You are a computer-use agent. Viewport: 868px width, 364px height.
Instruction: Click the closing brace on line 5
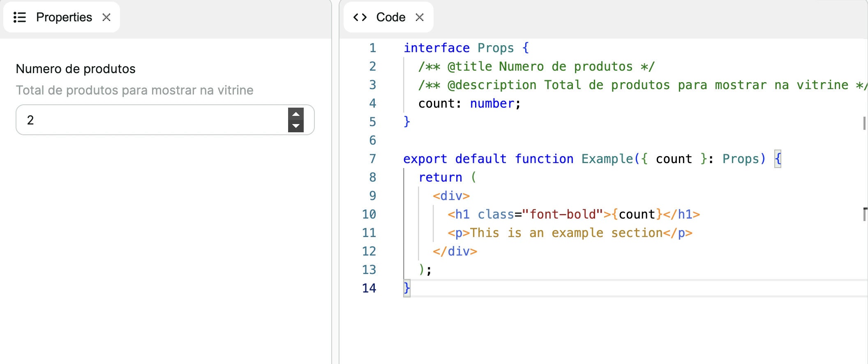click(407, 122)
